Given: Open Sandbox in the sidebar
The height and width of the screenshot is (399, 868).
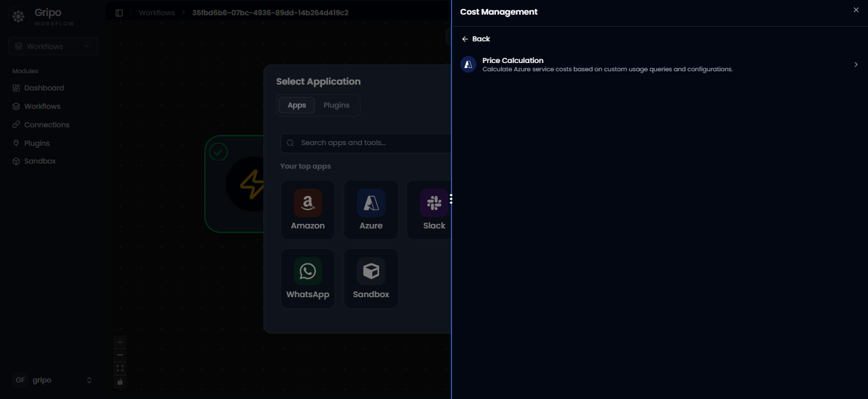Looking at the screenshot, I should [39, 161].
